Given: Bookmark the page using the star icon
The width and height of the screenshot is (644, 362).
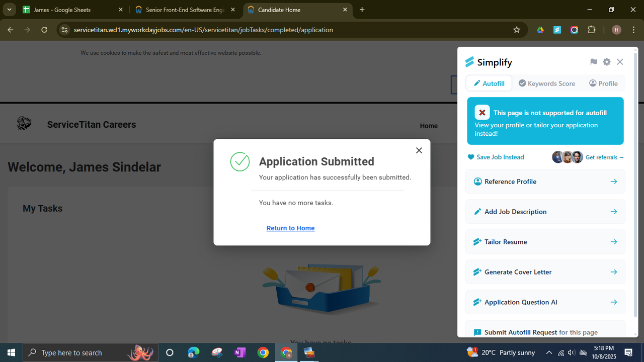Looking at the screenshot, I should tap(516, 30).
